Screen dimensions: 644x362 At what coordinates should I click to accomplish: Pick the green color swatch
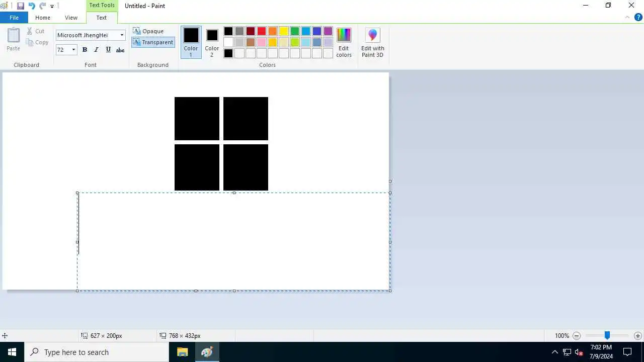pos(295,31)
